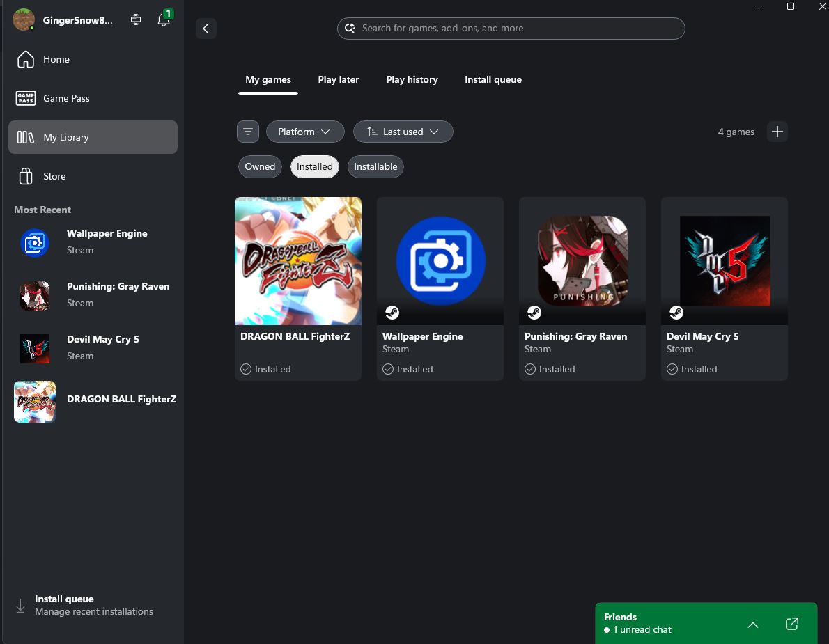Click the Steam badge on Punishing card
This screenshot has width=829, height=644.
[534, 313]
